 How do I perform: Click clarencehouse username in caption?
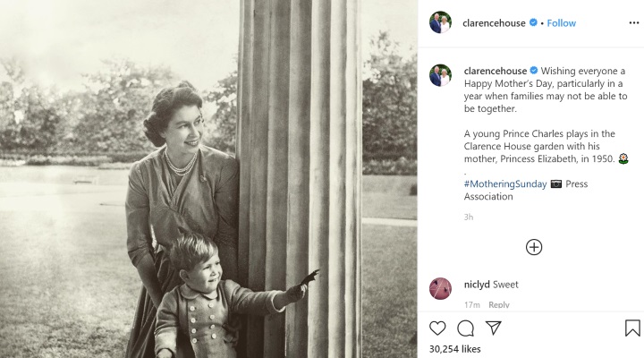click(x=496, y=71)
